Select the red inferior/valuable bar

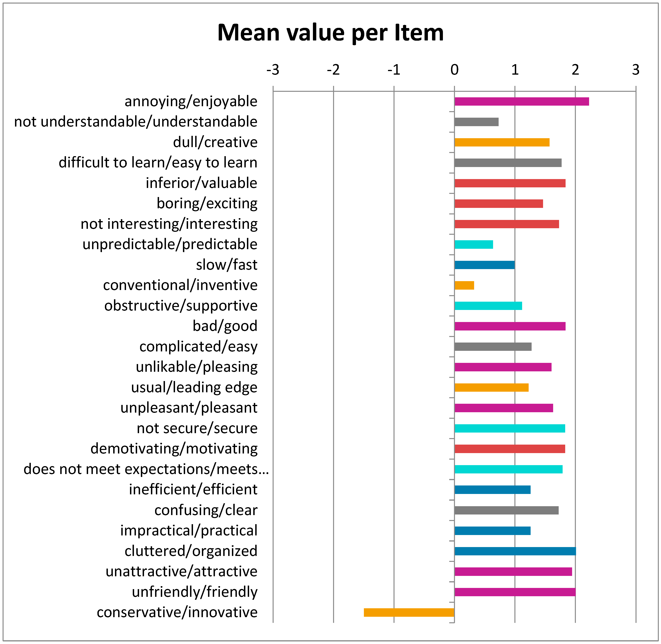point(510,183)
